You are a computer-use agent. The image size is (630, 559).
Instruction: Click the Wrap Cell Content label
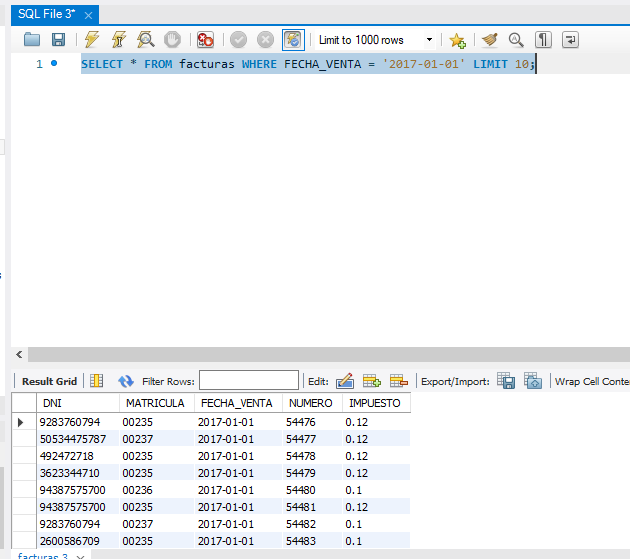(592, 381)
